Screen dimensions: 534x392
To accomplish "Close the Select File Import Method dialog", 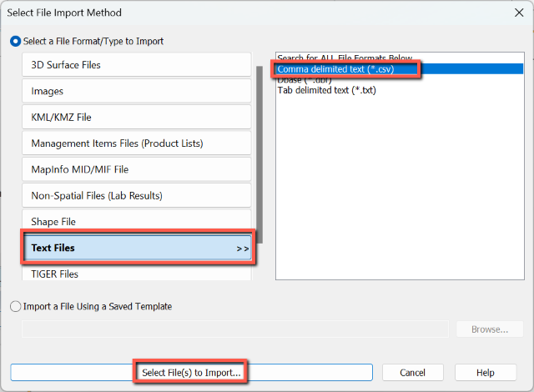I will click(519, 13).
